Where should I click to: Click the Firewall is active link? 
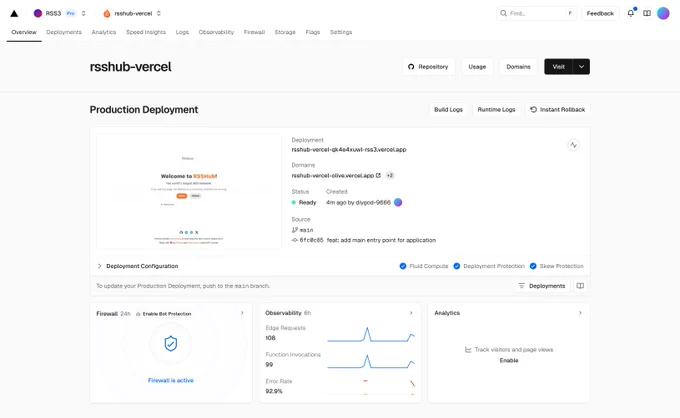(x=170, y=380)
